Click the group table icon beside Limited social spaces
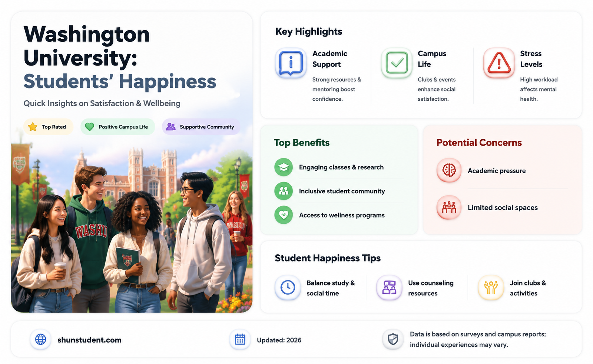 pyautogui.click(x=449, y=207)
